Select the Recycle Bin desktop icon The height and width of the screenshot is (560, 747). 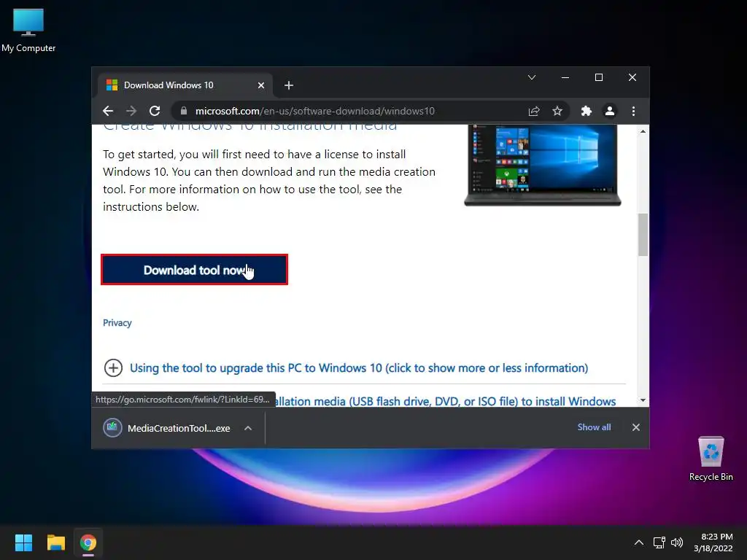pos(711,459)
